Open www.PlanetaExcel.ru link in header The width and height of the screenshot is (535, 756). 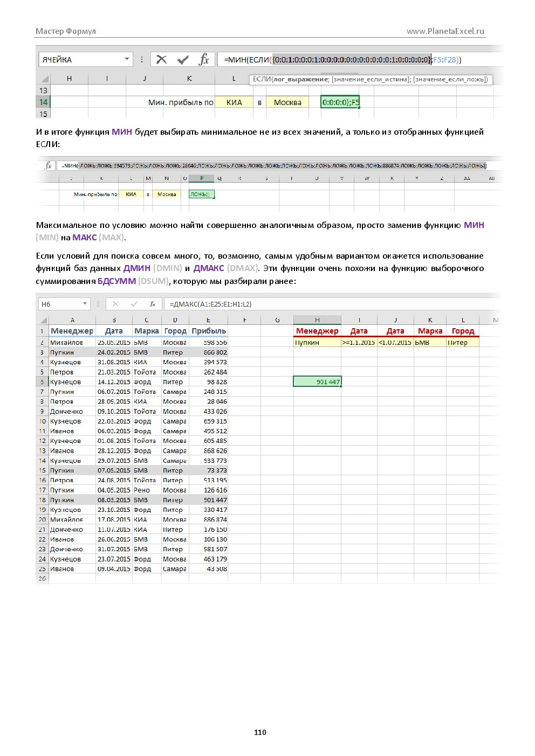tap(445, 31)
